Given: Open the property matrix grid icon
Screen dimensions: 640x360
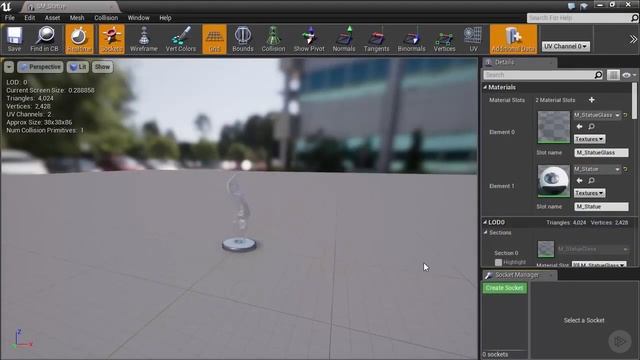Looking at the screenshot, I should point(613,75).
